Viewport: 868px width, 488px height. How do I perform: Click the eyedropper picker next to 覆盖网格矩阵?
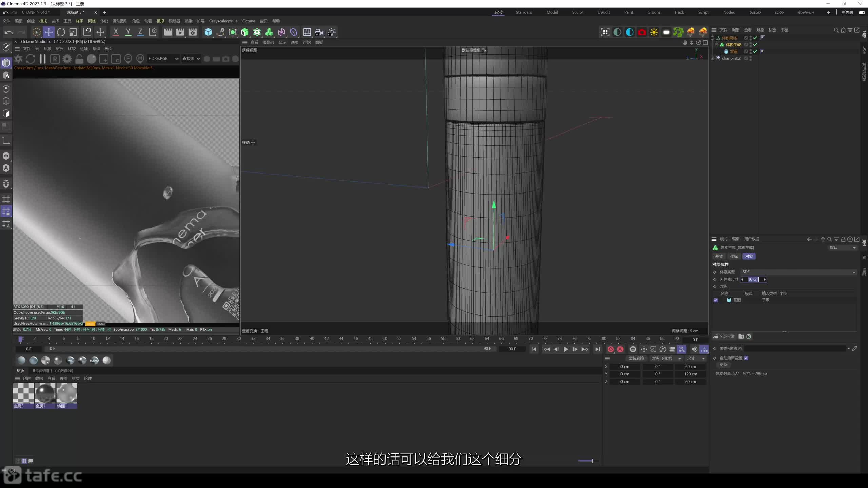tap(855, 348)
